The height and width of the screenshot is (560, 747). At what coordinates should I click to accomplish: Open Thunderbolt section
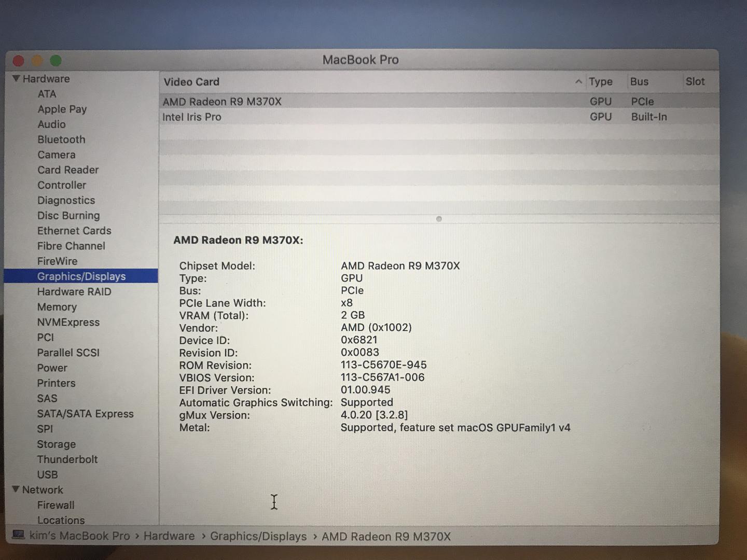coord(67,459)
